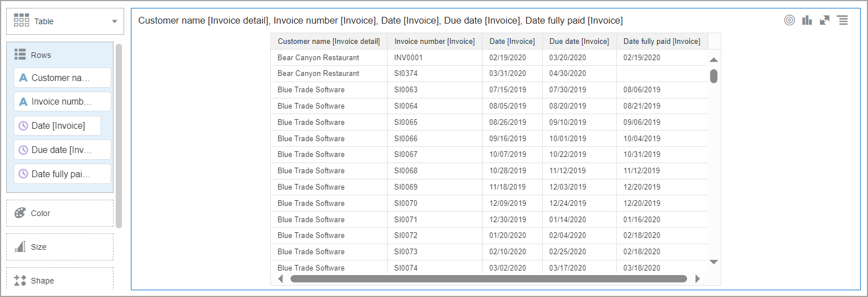Click the Rows list icon

20,55
